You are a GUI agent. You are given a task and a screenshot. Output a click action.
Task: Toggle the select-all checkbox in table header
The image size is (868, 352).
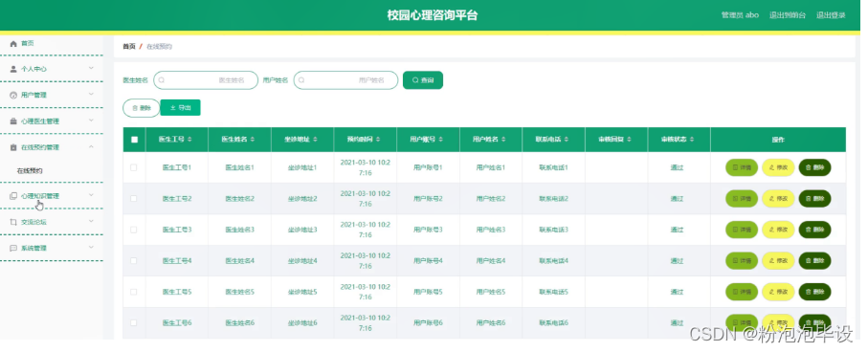[x=134, y=140]
